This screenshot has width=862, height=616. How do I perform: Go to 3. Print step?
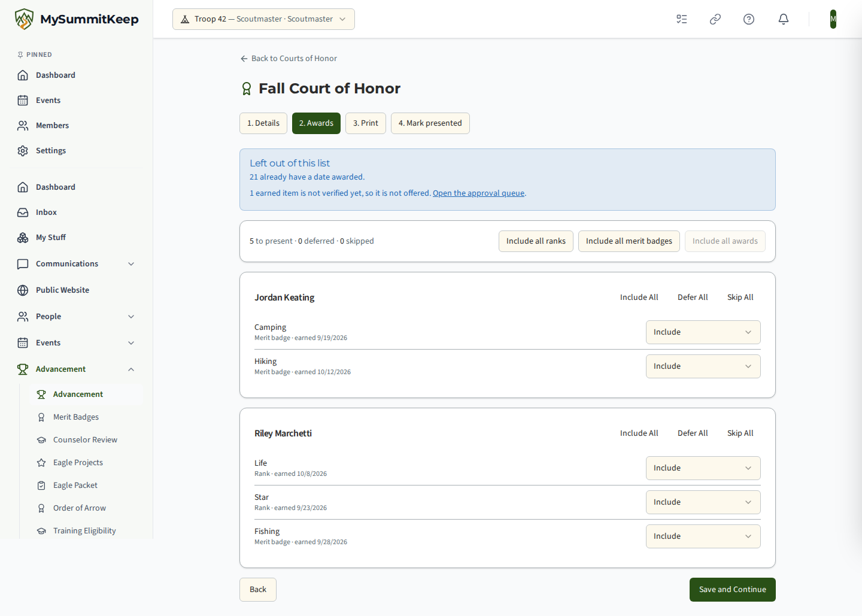tap(366, 123)
